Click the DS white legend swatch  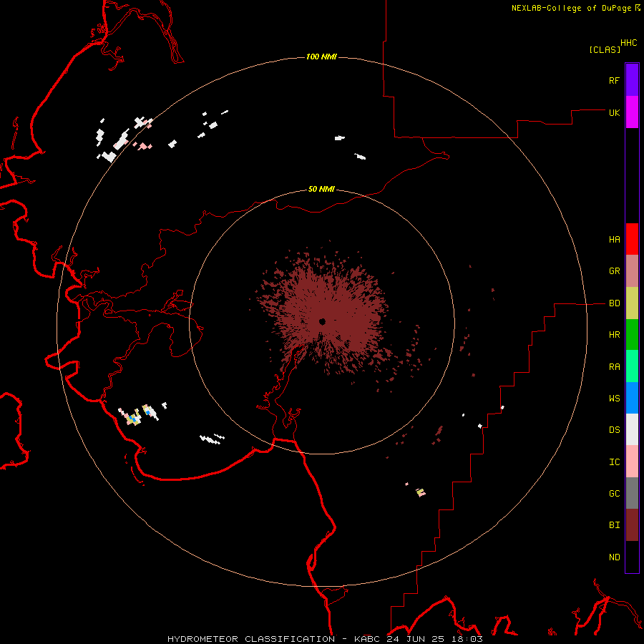click(x=632, y=429)
